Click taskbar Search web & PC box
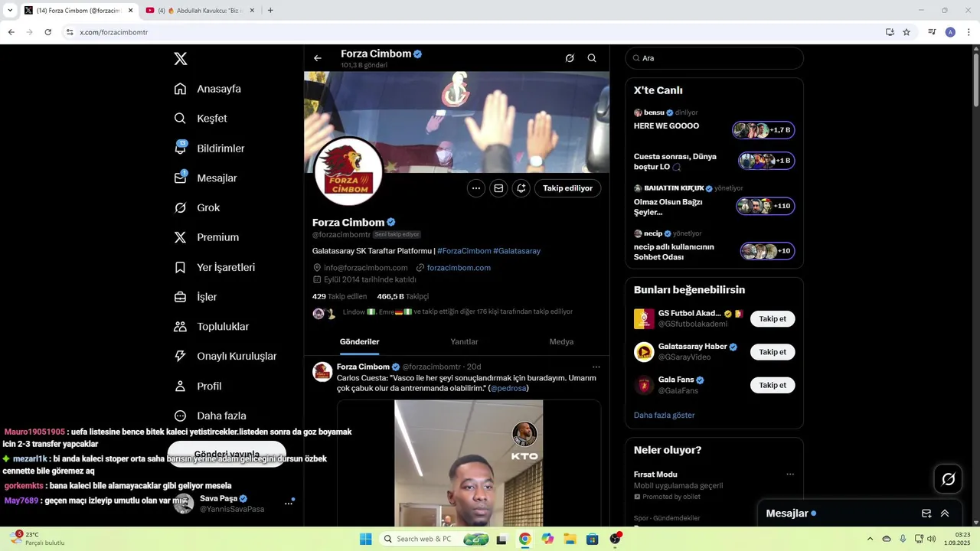This screenshot has height=551, width=980. click(435, 539)
